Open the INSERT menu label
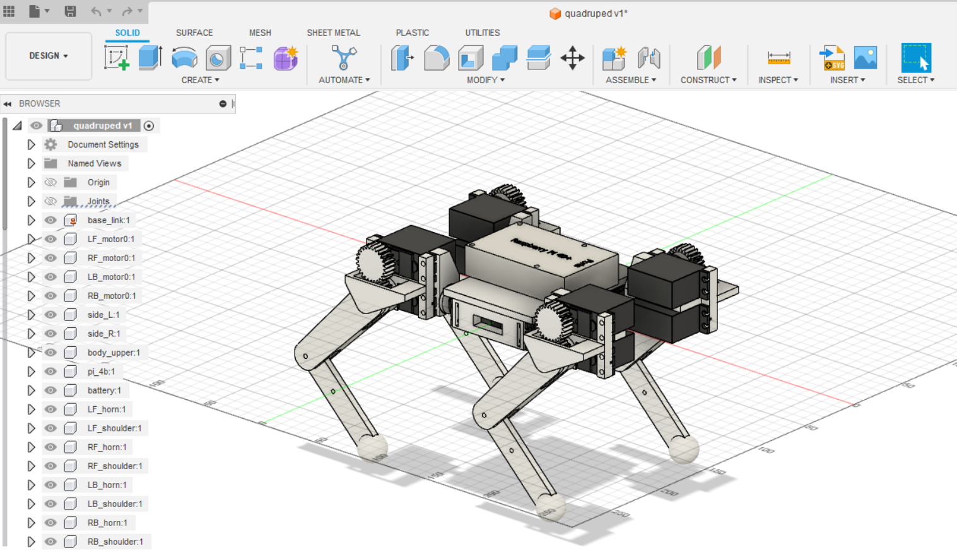The width and height of the screenshot is (957, 560). 847,80
